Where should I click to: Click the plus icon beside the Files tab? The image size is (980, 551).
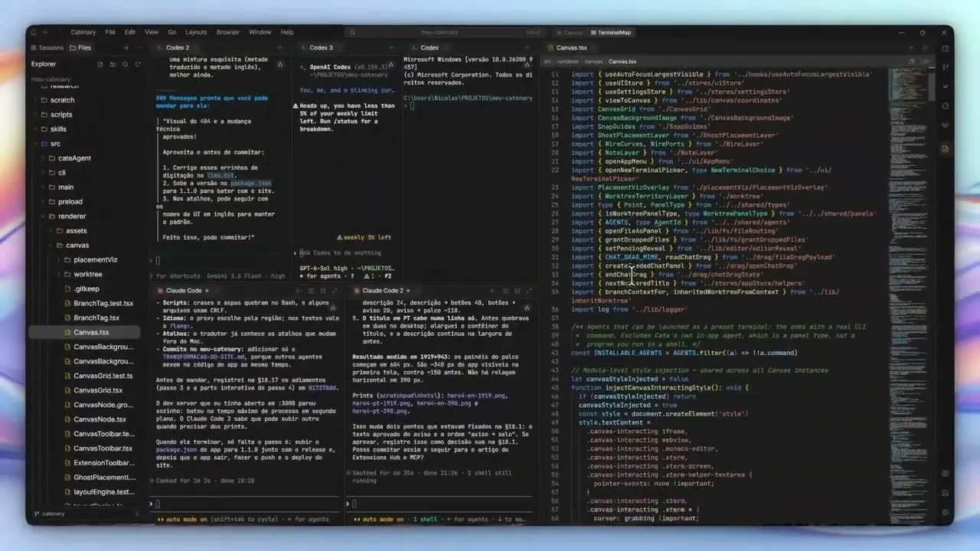coord(126,47)
